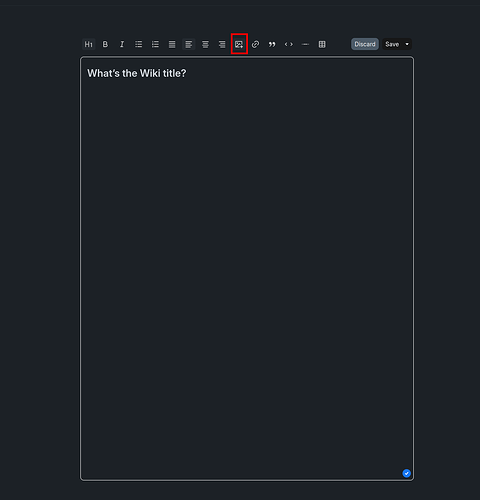
Task: Toggle bold text formatting
Action: point(105,44)
